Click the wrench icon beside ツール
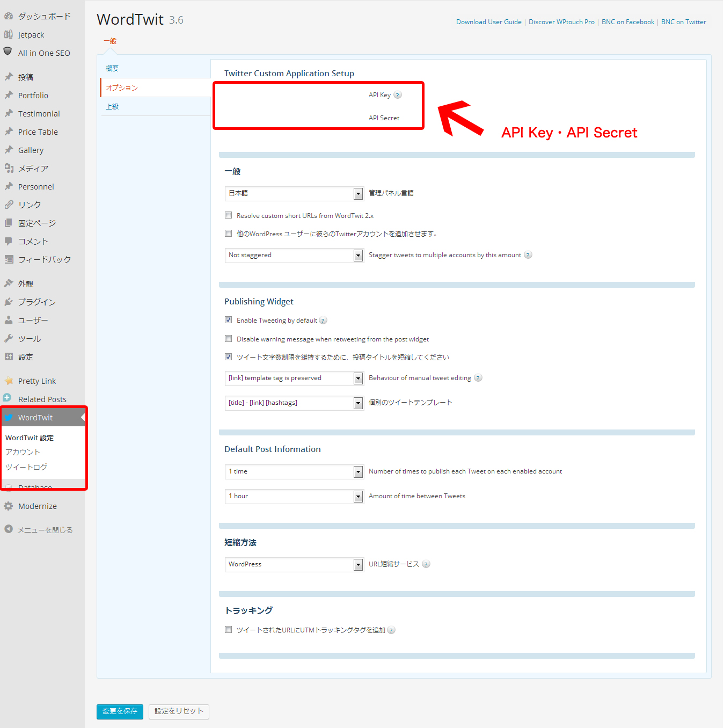Viewport: 724px width, 728px height. 9,338
